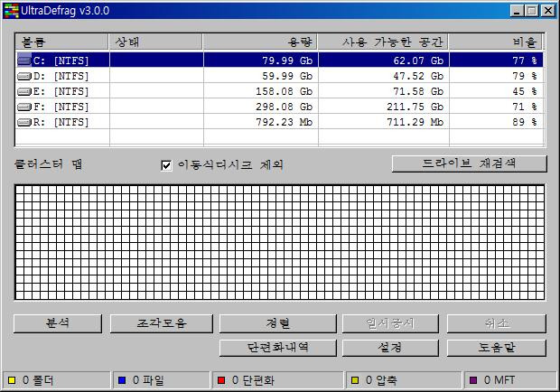This screenshot has height=392, width=560.
Task: Click the blue 파일 legend swatch
Action: pos(122,380)
